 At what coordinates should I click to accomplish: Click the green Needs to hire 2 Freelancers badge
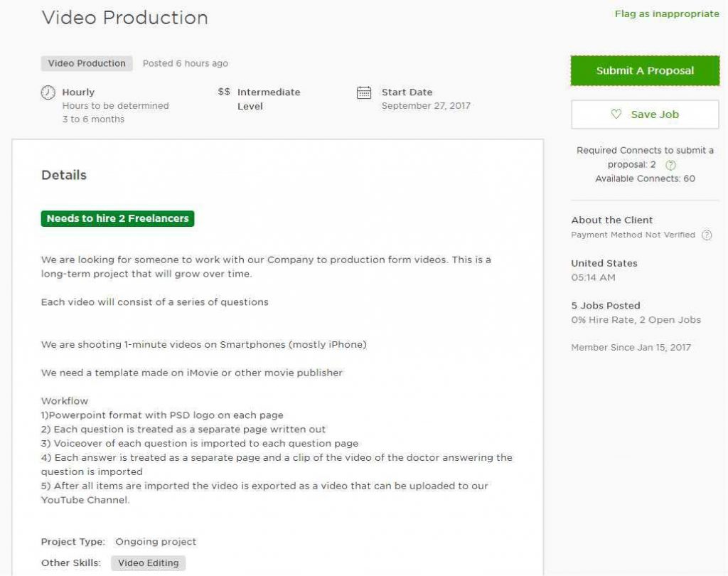[117, 218]
